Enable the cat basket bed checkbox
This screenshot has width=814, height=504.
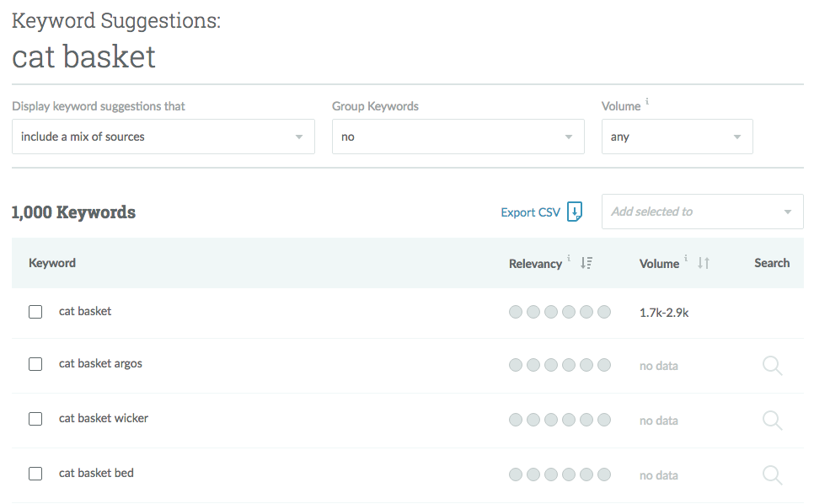tap(35, 474)
